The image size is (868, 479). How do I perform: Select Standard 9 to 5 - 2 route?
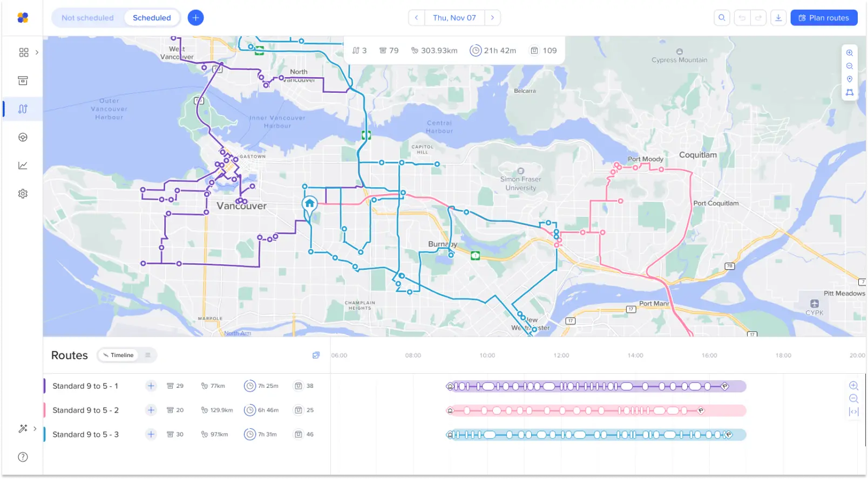tap(85, 410)
